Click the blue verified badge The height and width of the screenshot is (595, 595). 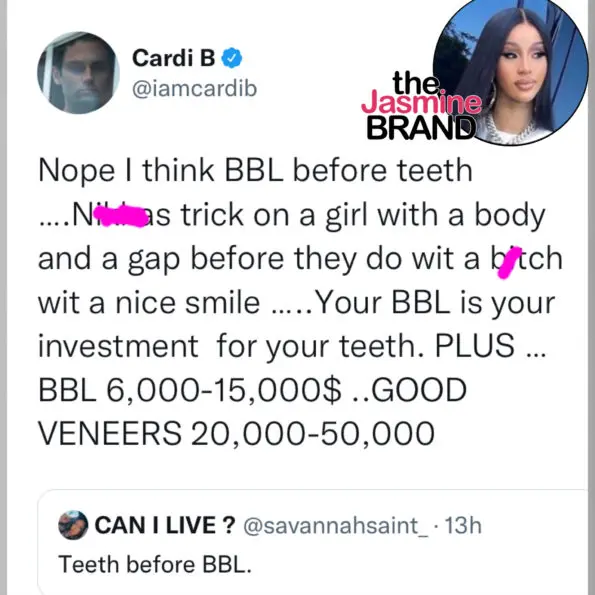232,58
